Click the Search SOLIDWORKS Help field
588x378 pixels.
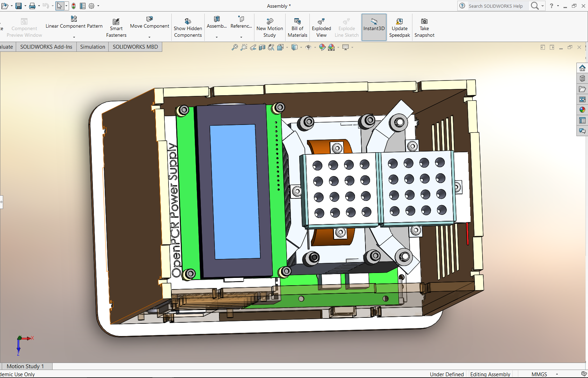(495, 6)
